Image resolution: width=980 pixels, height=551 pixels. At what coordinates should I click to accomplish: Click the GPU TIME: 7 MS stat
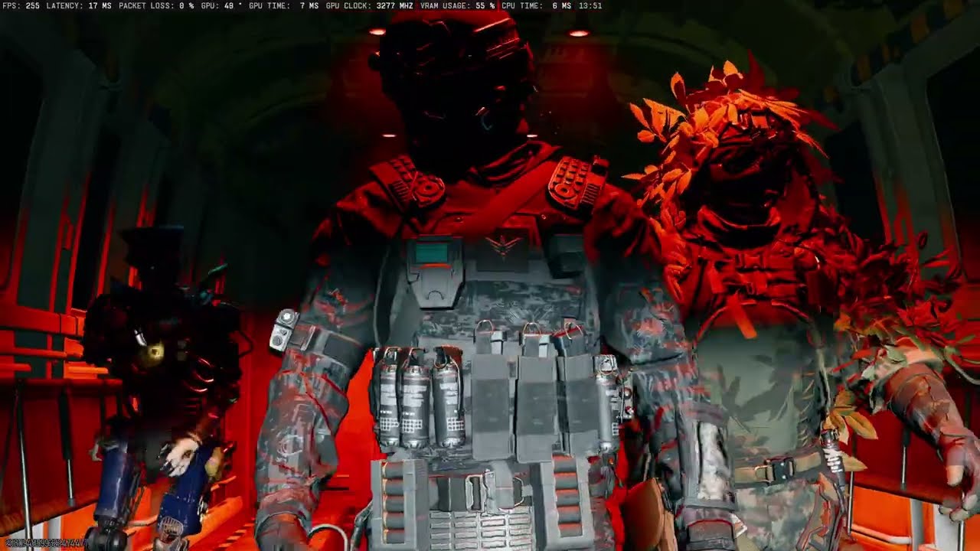[283, 5]
